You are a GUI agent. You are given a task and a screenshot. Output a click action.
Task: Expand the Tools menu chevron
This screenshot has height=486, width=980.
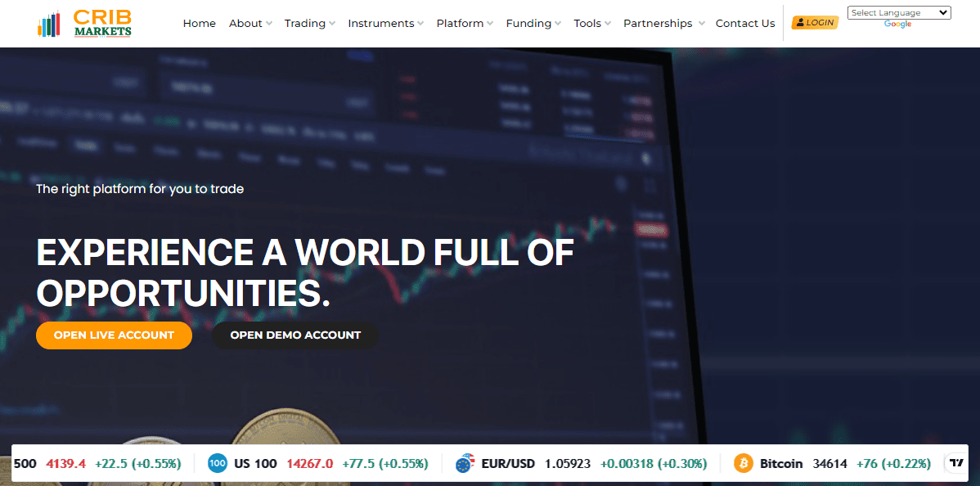[608, 24]
